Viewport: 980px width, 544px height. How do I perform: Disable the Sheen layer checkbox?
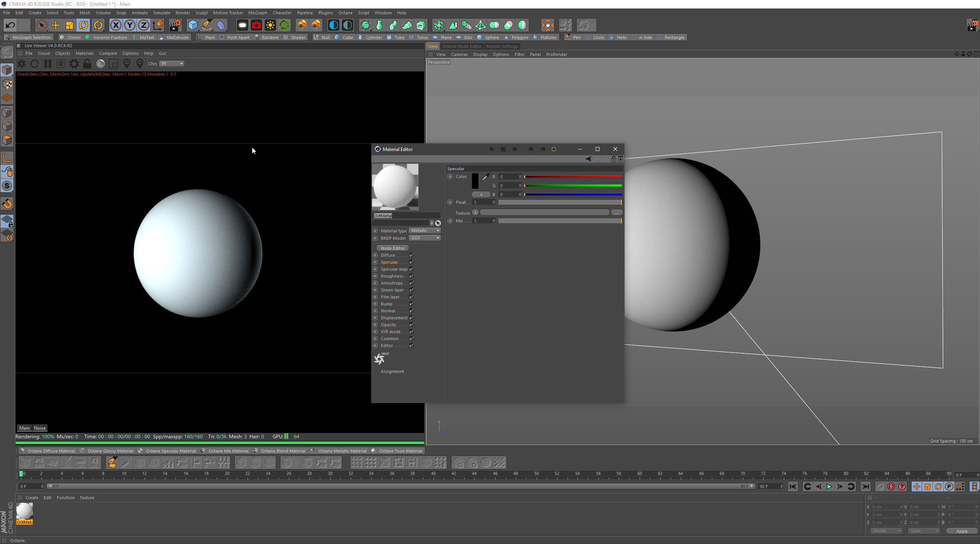[x=411, y=290]
